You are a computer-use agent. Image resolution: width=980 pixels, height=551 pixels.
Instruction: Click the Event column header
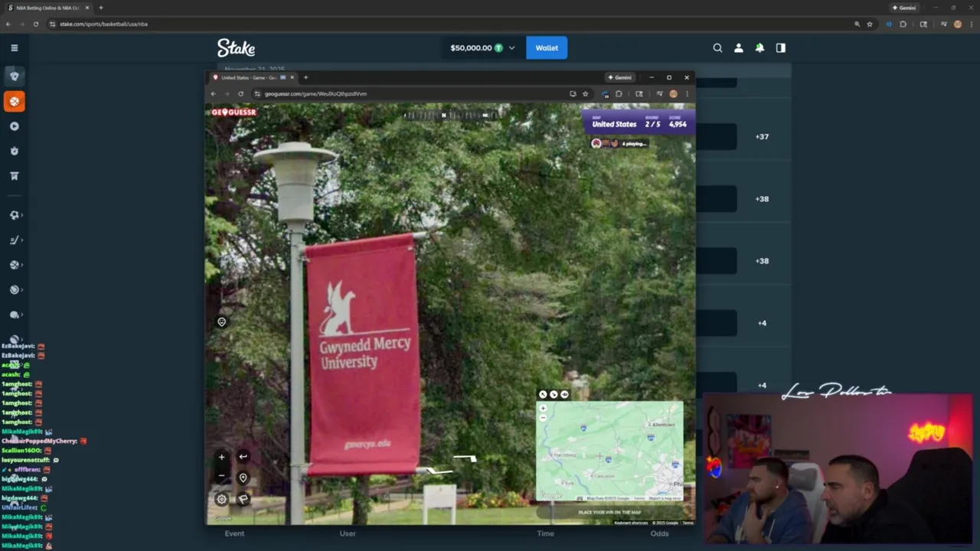pos(234,533)
